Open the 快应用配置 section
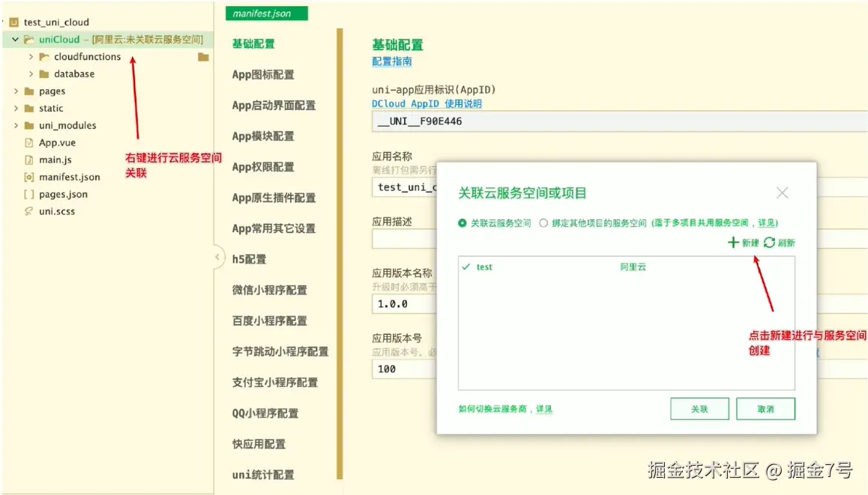Image resolution: width=868 pixels, height=495 pixels. (259, 443)
